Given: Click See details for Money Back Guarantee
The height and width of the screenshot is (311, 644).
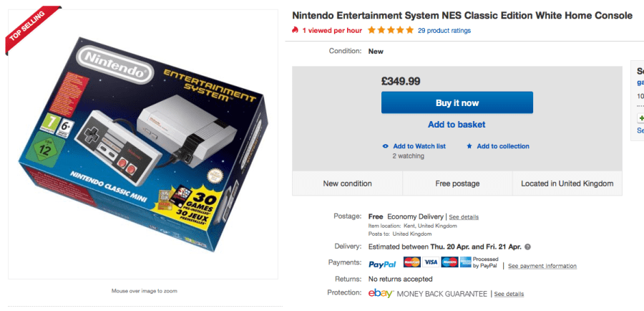Looking at the screenshot, I should click(509, 294).
